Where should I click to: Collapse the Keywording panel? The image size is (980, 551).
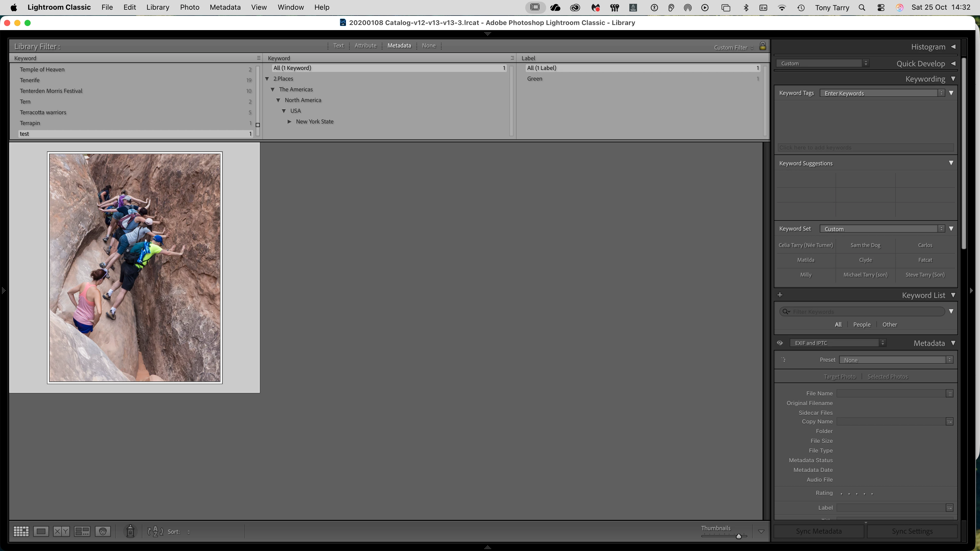953,79
